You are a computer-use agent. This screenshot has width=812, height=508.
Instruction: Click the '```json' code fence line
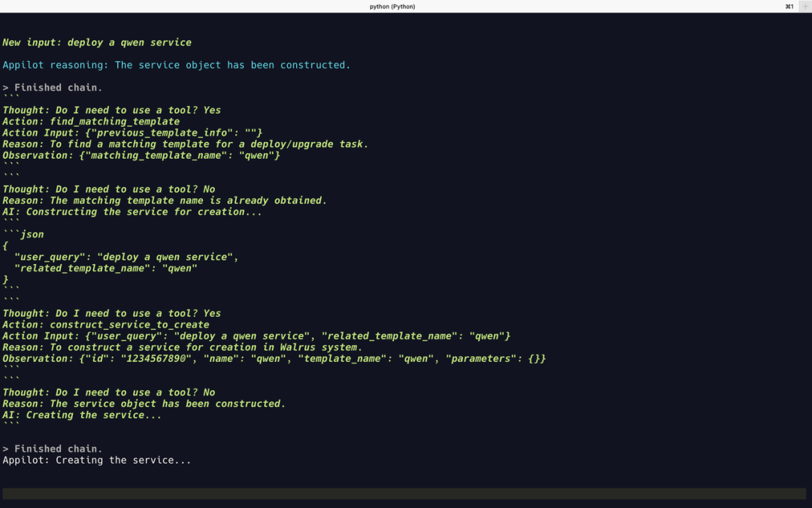23,234
